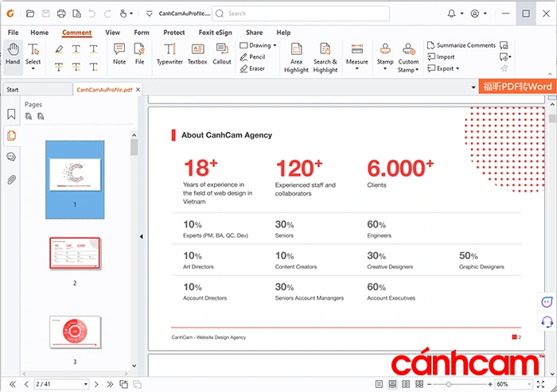Expand the user account dropdown
The width and height of the screenshot is (557, 392).
pos(485,14)
